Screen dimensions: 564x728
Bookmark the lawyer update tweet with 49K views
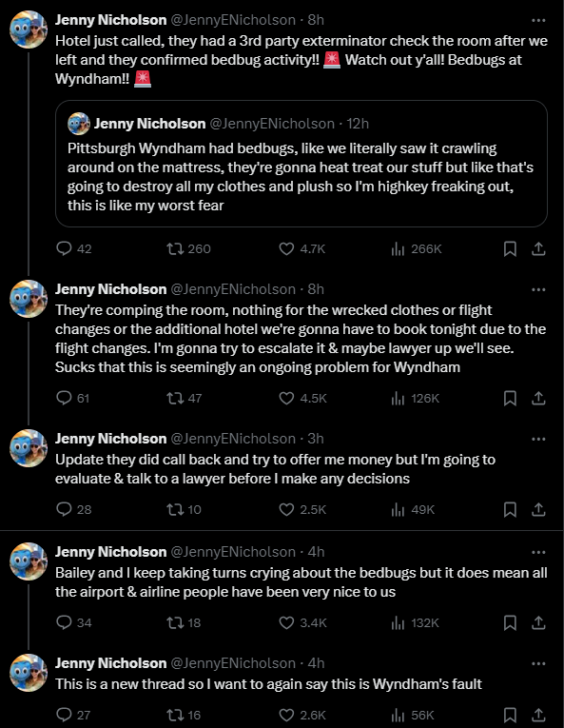(x=510, y=510)
